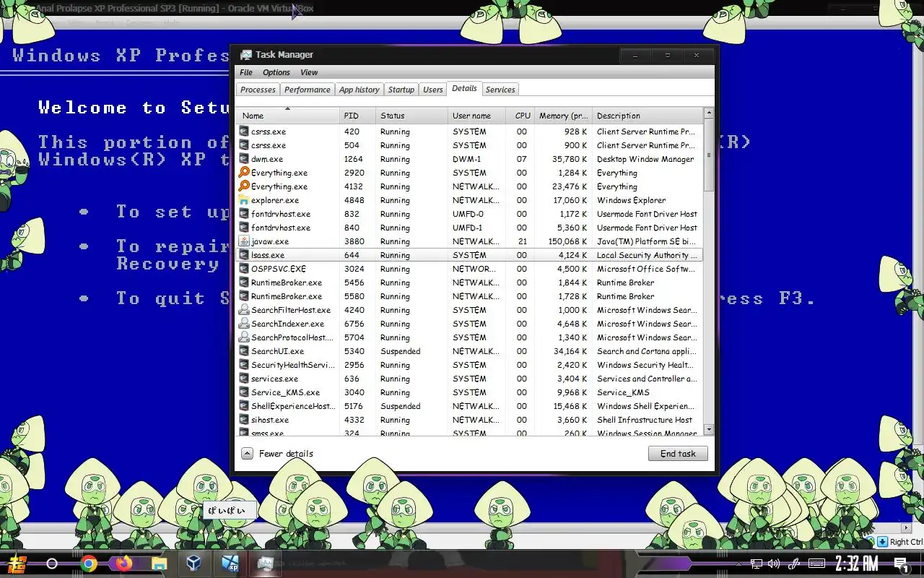
Task: Open File Explorer from the taskbar
Action: point(159,564)
